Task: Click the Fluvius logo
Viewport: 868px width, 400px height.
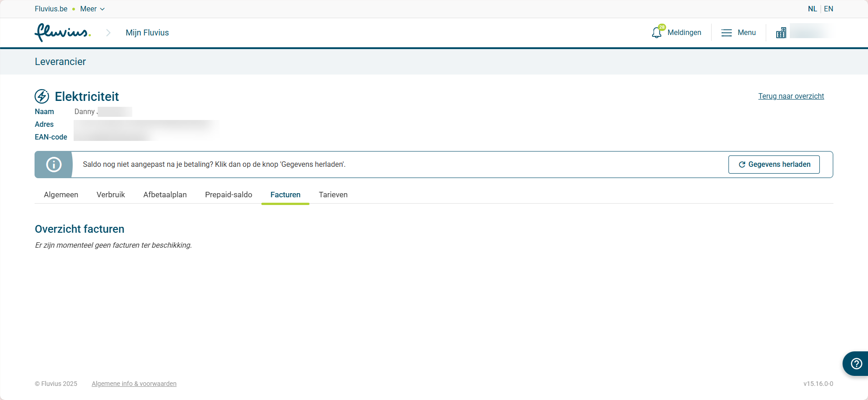Action: (63, 33)
